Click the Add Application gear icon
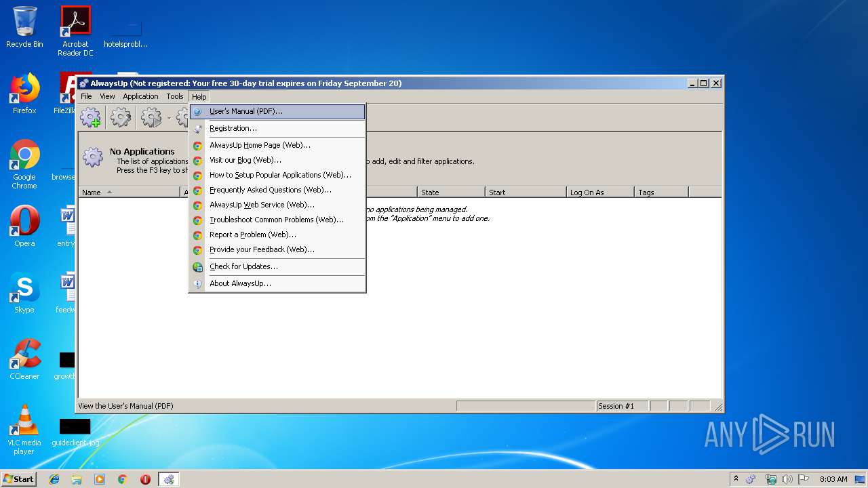Screen dimensions: 868x488 pos(90,118)
